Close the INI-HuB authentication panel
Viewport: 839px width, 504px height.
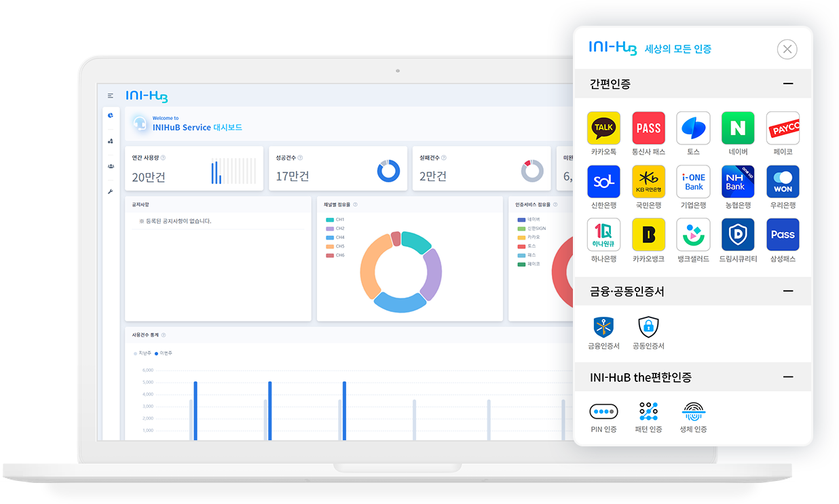(787, 49)
